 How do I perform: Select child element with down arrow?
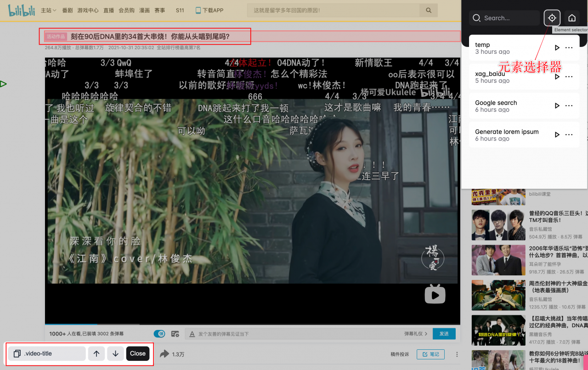pyautogui.click(x=116, y=353)
